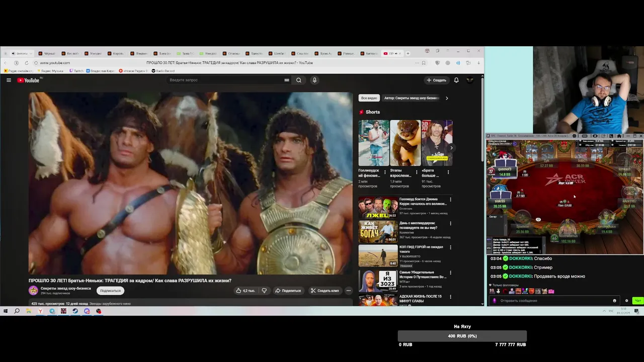Click the poker client home icon
The height and width of the screenshot is (362, 644).
[x=619, y=136]
